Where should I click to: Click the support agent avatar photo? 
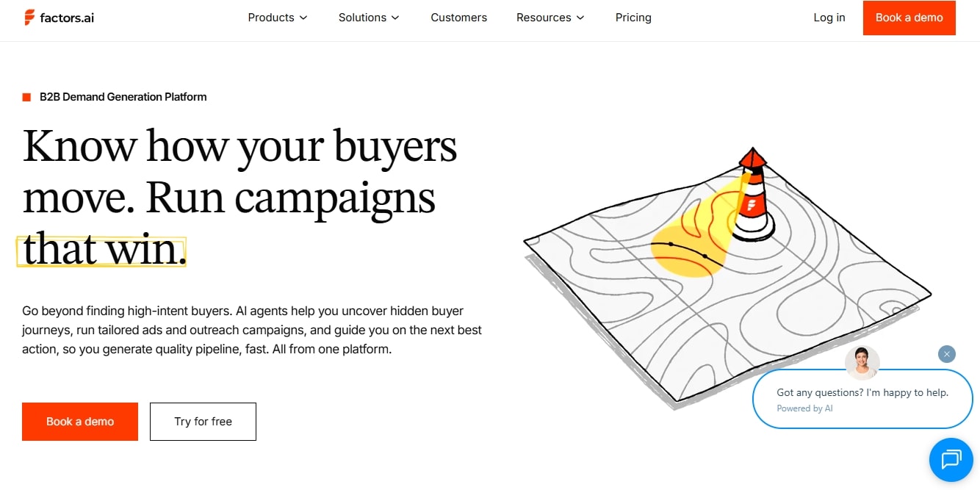pyautogui.click(x=862, y=361)
